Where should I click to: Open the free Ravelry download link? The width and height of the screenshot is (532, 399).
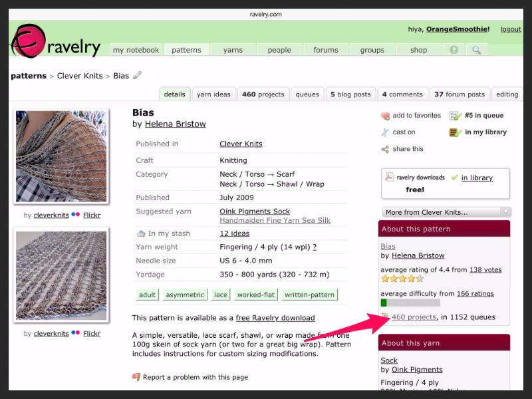[275, 318]
